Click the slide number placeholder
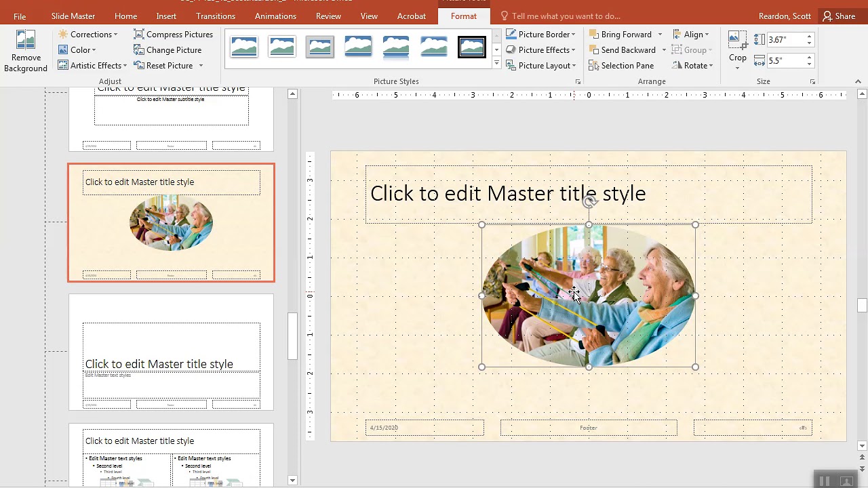Image resolution: width=868 pixels, height=488 pixels. click(753, 428)
